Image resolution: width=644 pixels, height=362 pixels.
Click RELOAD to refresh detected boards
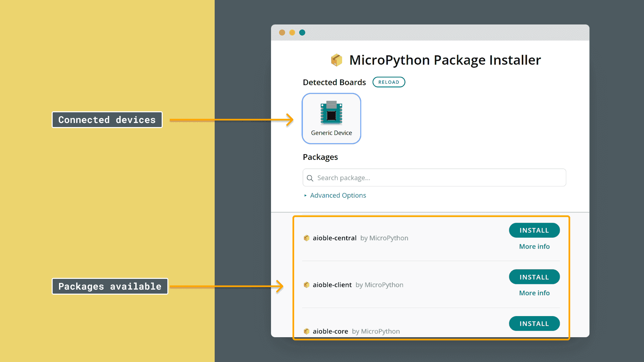coord(389,82)
